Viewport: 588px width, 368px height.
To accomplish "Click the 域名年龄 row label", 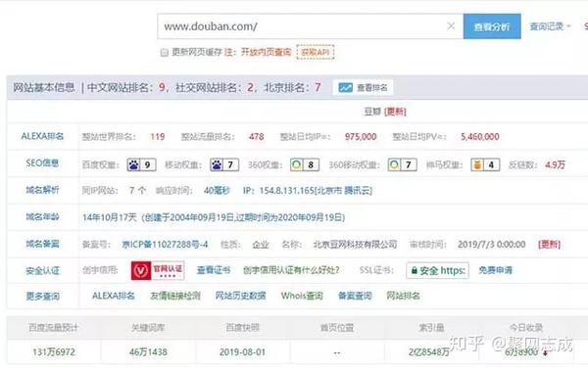I will (x=42, y=217).
